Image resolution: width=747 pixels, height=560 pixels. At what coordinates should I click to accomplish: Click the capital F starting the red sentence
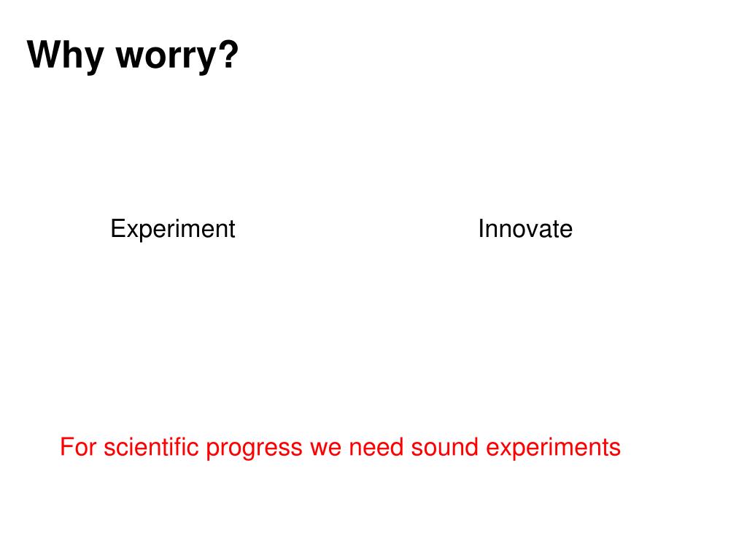[x=67, y=447]
